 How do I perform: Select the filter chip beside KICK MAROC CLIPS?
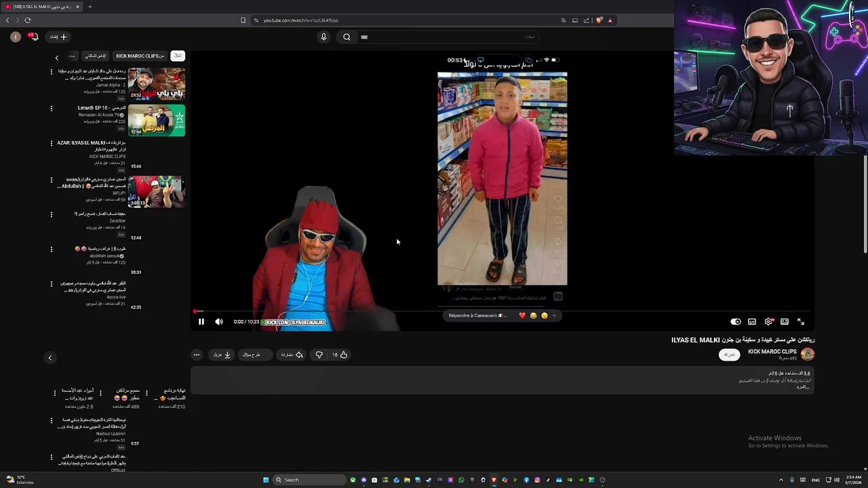(x=96, y=56)
